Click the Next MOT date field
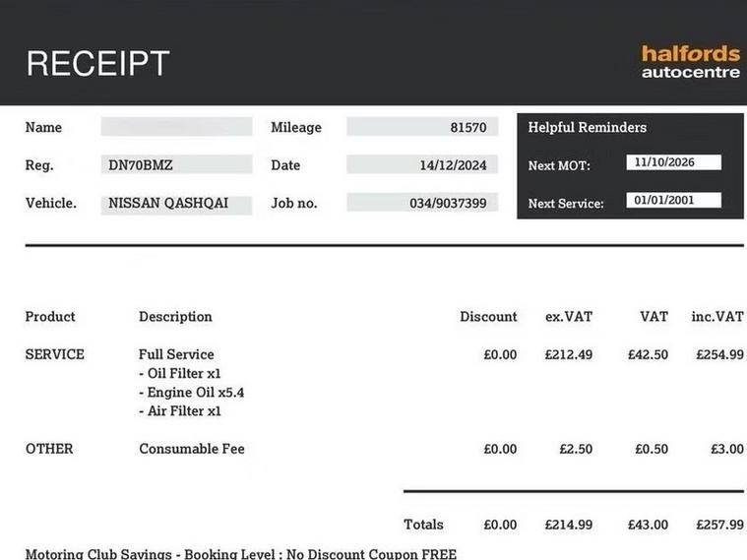This screenshot has width=747, height=560. point(673,162)
